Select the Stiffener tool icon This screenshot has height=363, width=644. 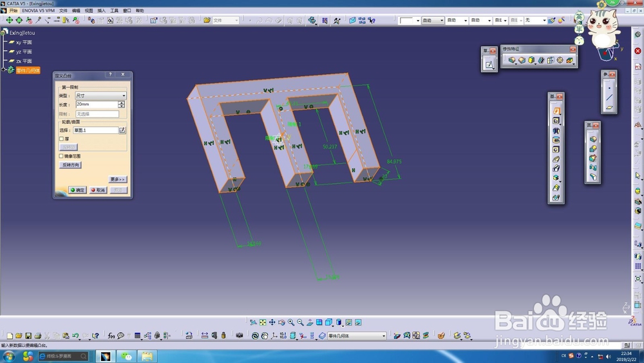[556, 177]
